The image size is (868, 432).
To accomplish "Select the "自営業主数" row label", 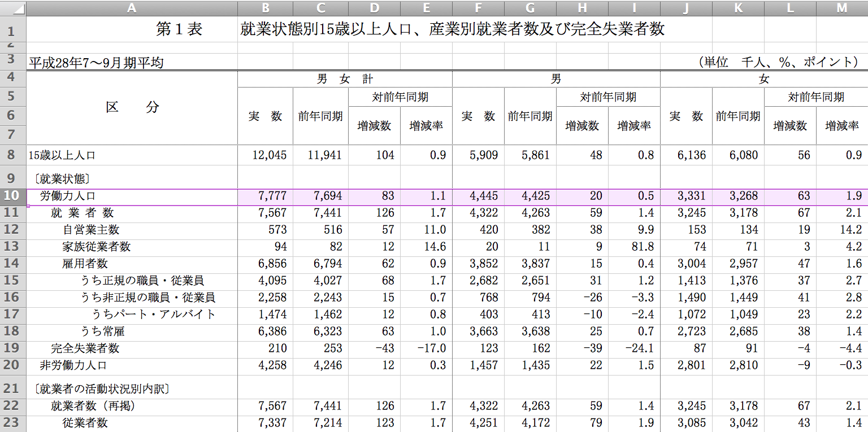I will tap(90, 230).
